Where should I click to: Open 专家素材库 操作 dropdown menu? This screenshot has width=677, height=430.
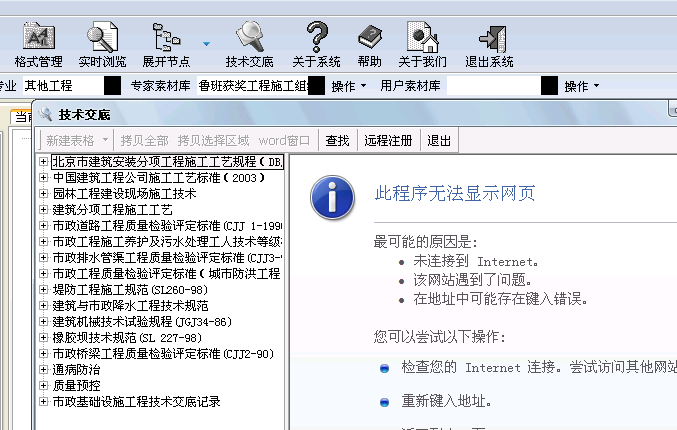coord(350,86)
